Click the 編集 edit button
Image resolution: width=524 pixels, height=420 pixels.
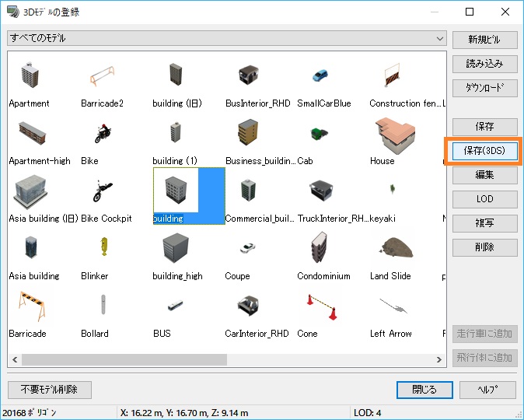[485, 175]
